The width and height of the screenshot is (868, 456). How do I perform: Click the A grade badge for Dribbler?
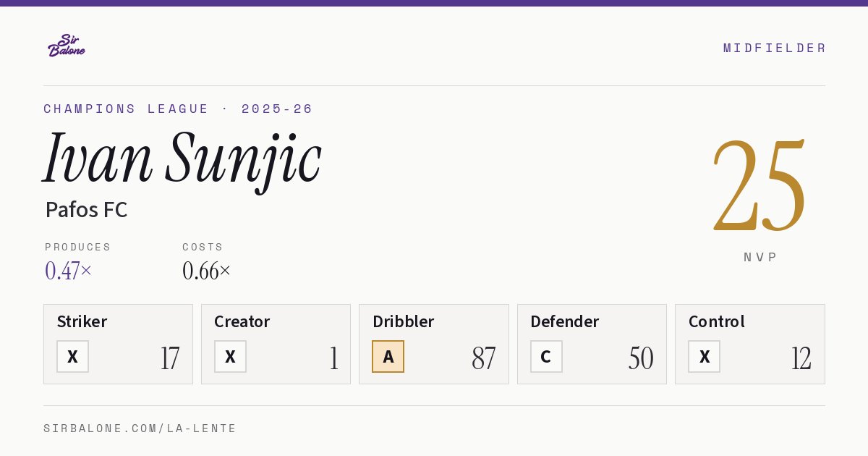click(388, 357)
